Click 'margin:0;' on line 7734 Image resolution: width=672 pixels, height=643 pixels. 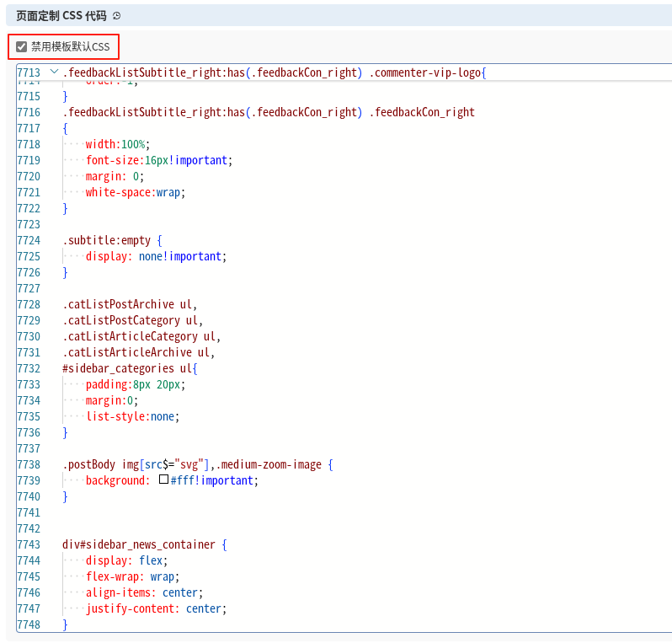111,400
